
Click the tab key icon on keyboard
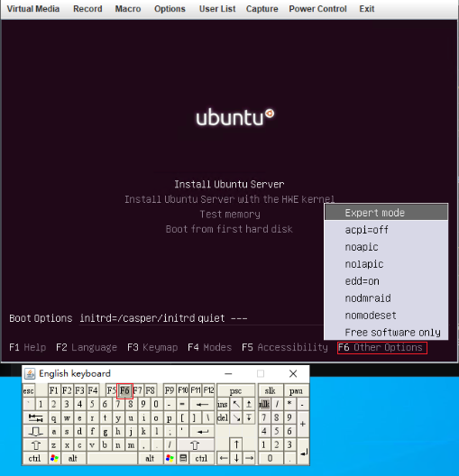click(x=35, y=418)
